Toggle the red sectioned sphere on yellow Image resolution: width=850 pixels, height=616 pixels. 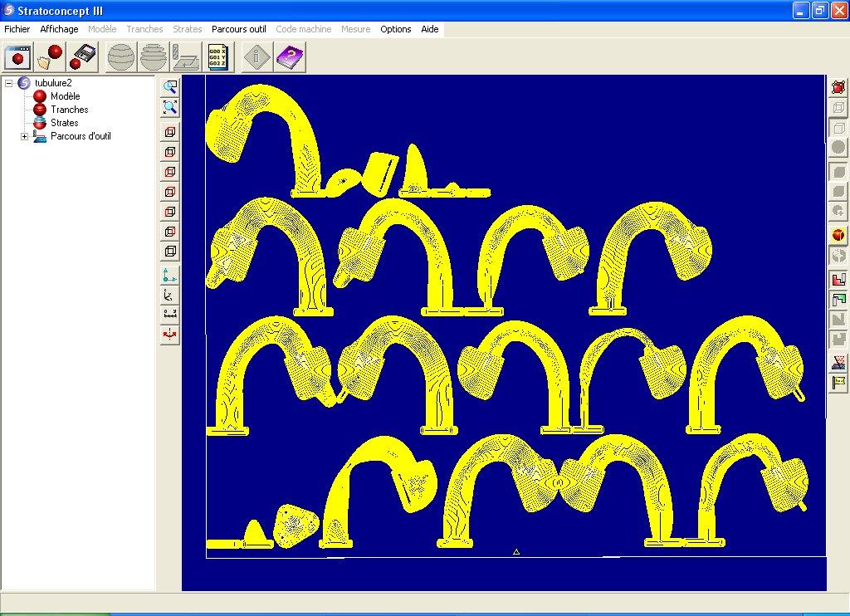(x=838, y=235)
